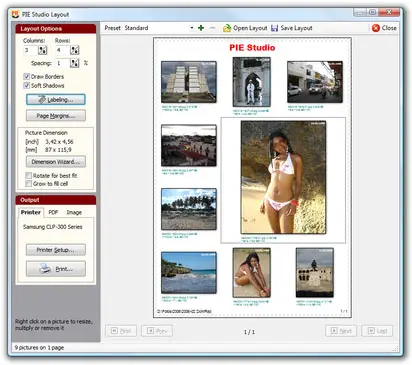Click the Labeling button
The width and height of the screenshot is (412, 365).
pos(56,99)
